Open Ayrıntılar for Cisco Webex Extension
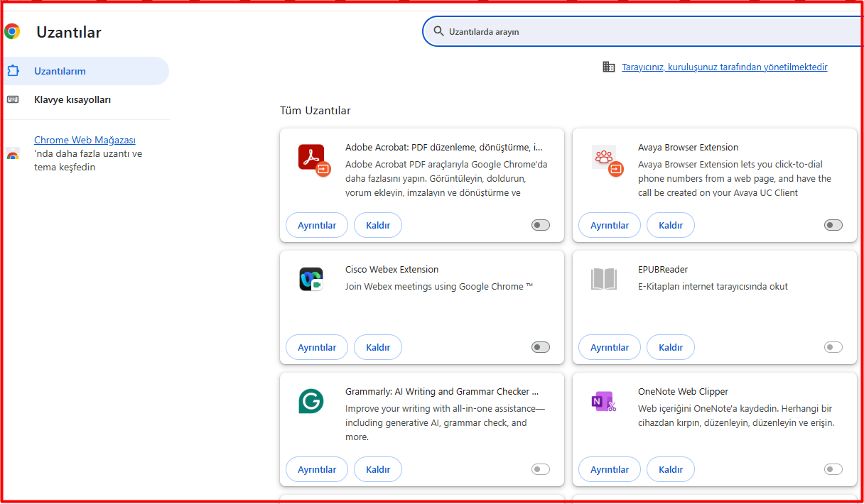 pos(317,347)
